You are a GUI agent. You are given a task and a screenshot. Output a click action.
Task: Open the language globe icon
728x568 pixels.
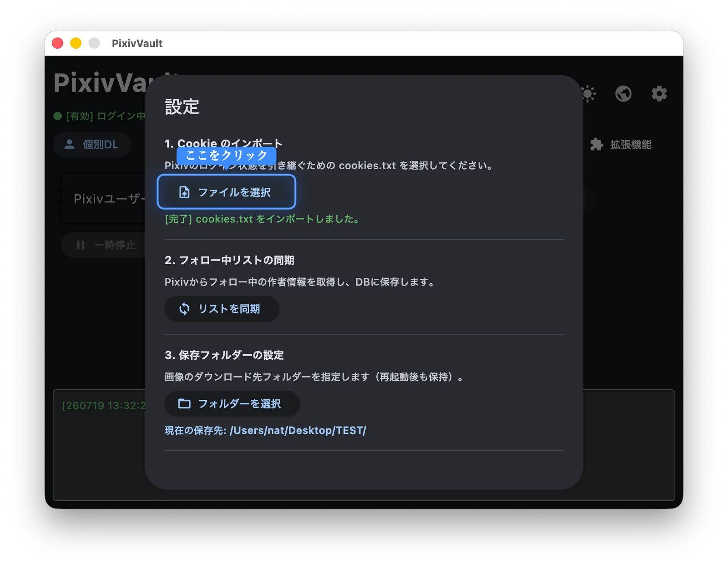(623, 94)
